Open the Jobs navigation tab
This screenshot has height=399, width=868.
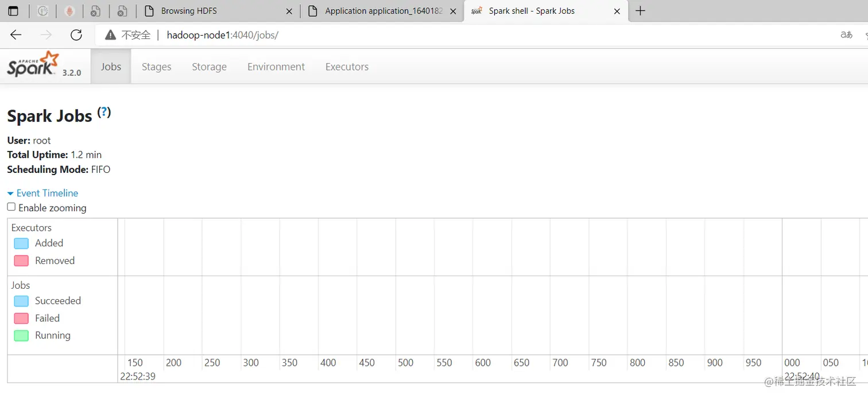pyautogui.click(x=111, y=67)
